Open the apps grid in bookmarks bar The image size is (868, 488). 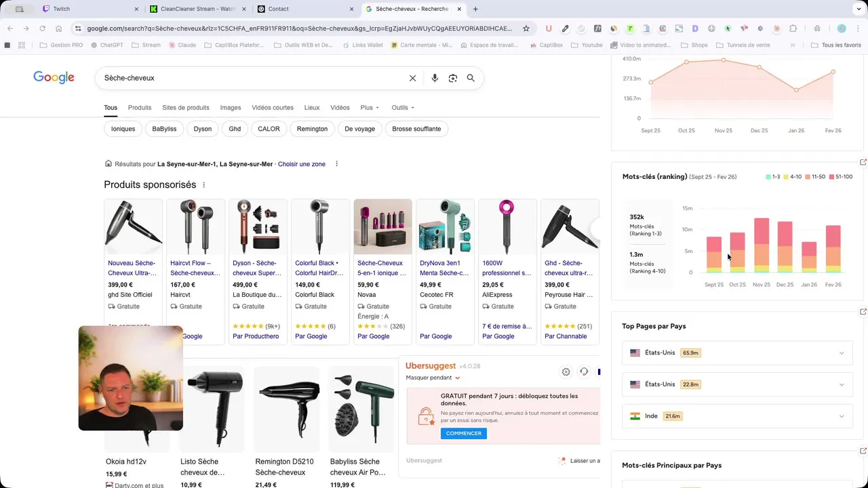(22, 45)
